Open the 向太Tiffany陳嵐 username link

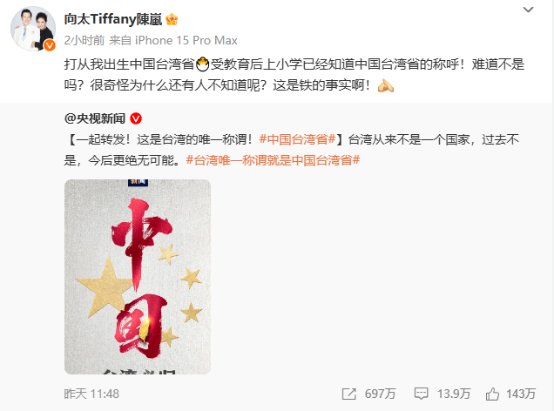coord(113,19)
